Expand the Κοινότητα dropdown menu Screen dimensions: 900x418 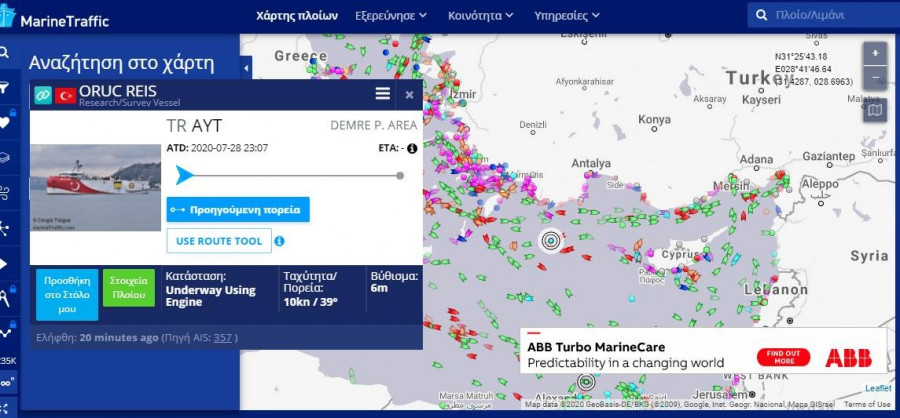[x=481, y=15]
